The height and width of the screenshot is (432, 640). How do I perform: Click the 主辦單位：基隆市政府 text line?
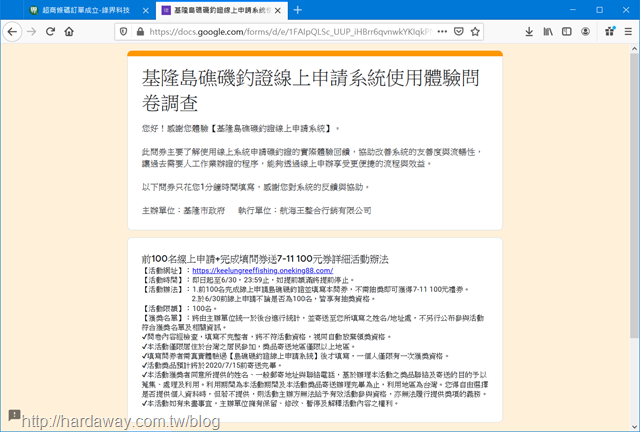tap(256, 210)
